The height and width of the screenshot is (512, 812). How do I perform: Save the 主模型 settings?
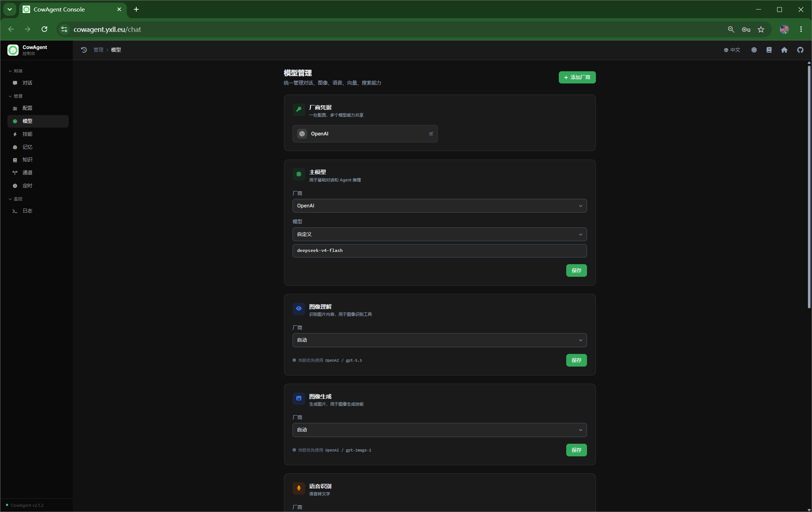[576, 271]
